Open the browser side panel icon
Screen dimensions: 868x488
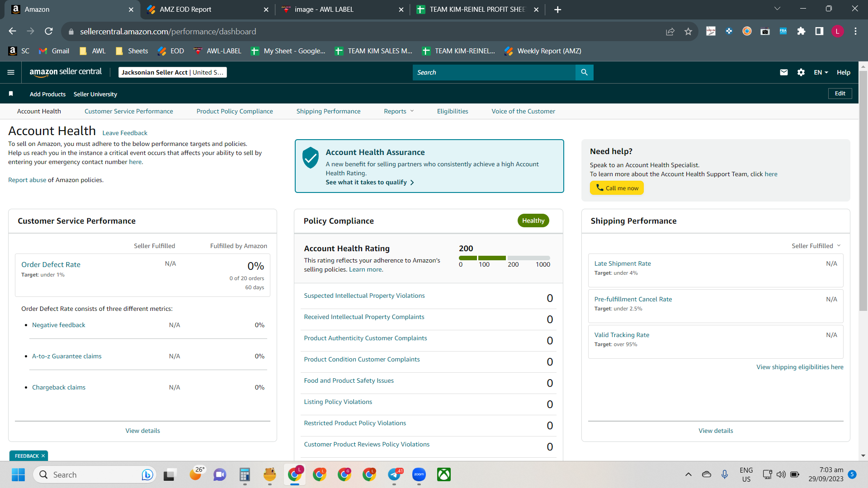click(819, 31)
